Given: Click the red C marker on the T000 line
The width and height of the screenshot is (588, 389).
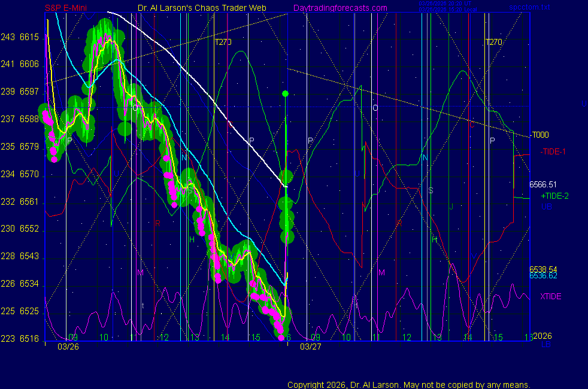Looking at the screenshot, I should [472, 125].
